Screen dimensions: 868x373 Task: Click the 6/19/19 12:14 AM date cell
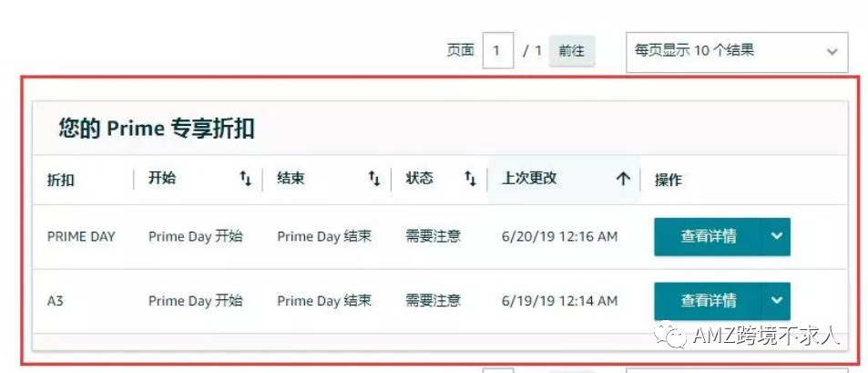pyautogui.click(x=559, y=301)
